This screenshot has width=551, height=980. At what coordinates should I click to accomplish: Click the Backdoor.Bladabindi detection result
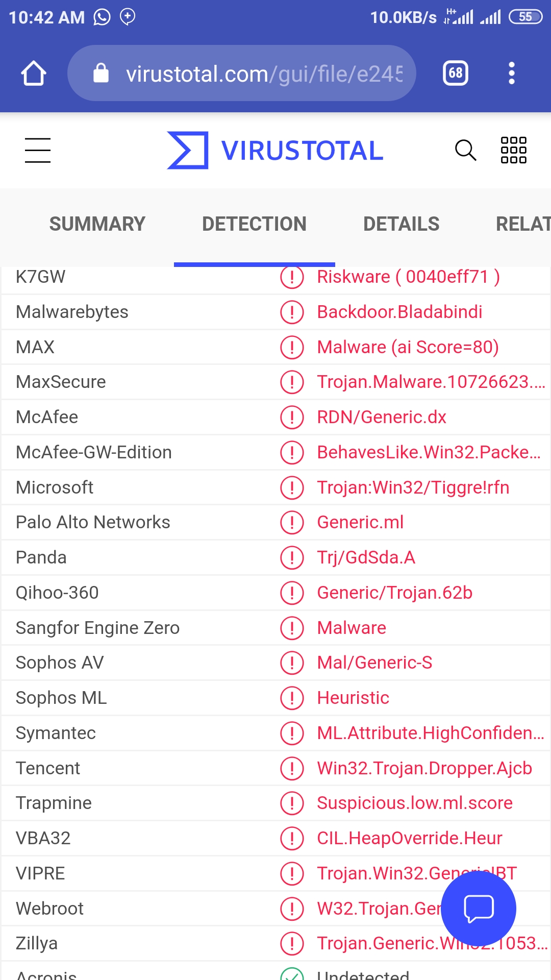click(399, 312)
